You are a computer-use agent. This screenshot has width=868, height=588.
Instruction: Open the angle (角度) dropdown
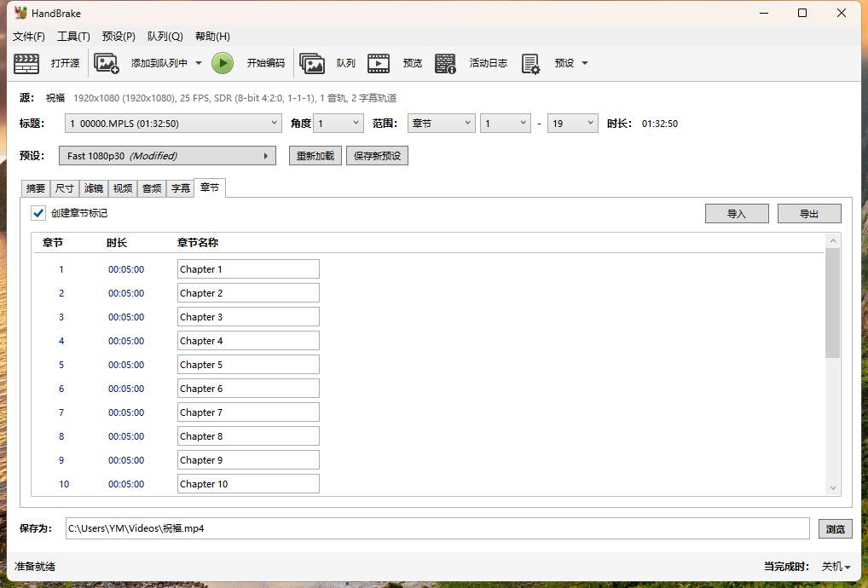point(339,124)
